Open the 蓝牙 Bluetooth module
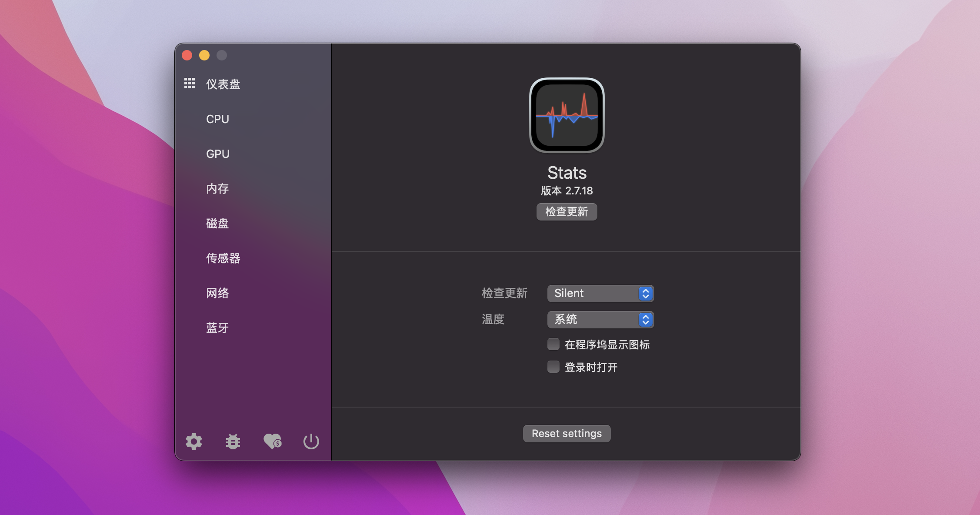The width and height of the screenshot is (980, 515). 217,328
